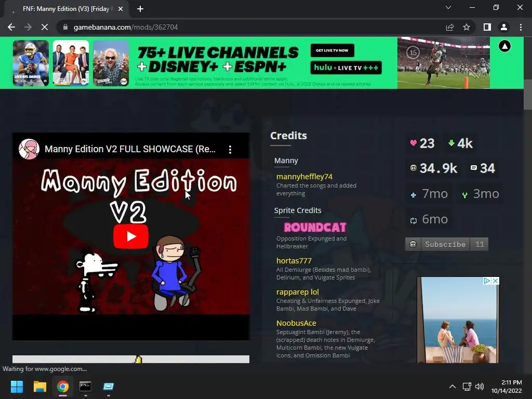Image resolution: width=532 pixels, height=399 pixels.
Task: Open a new browser tab
Action: [140, 9]
